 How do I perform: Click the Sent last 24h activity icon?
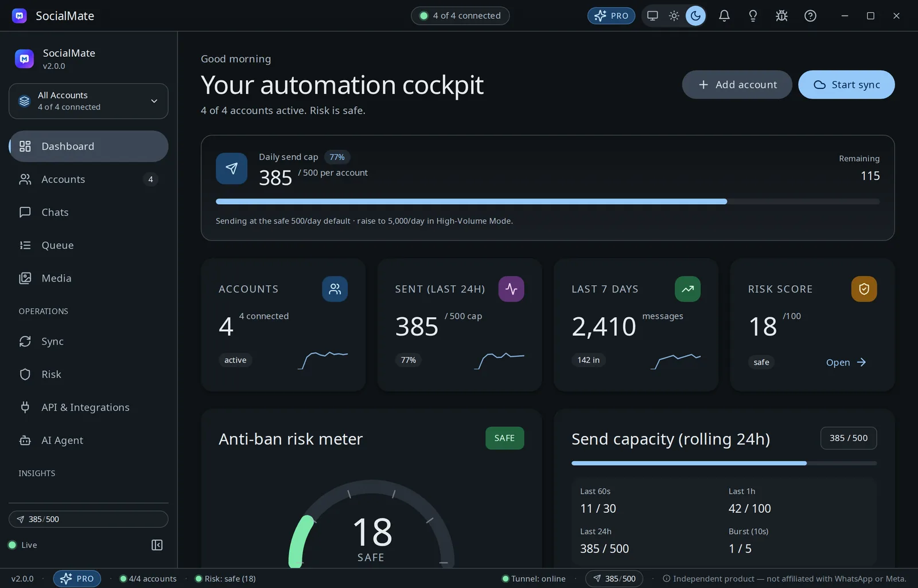(511, 289)
